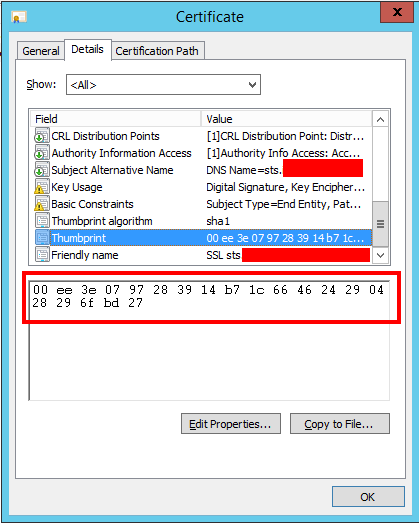Open the Show filter dropdown

tap(163, 85)
